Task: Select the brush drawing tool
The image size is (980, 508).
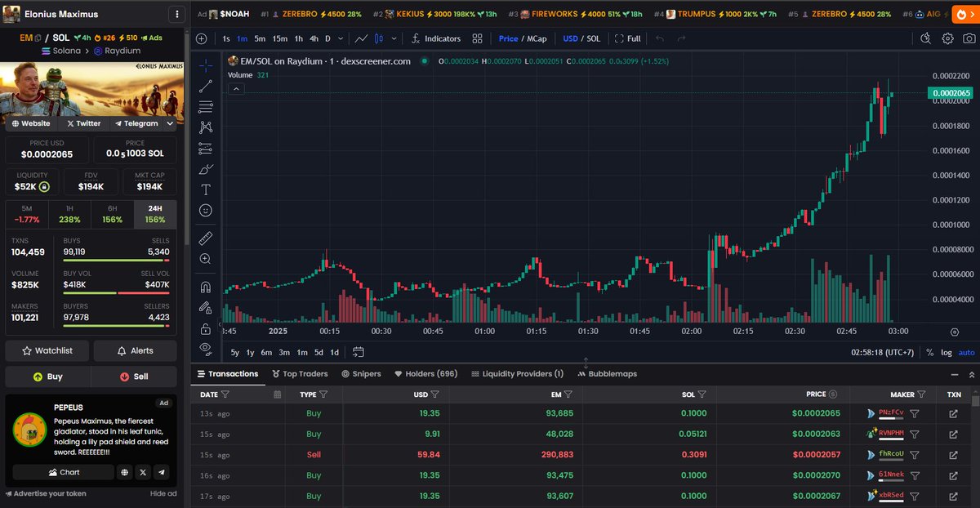Action: pyautogui.click(x=206, y=169)
